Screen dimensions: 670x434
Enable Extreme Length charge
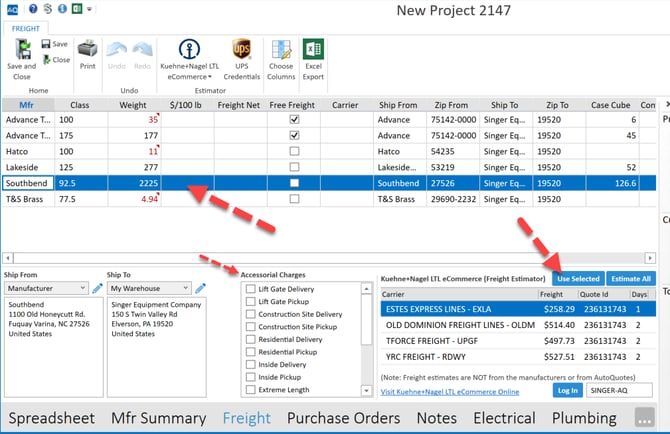pyautogui.click(x=251, y=390)
